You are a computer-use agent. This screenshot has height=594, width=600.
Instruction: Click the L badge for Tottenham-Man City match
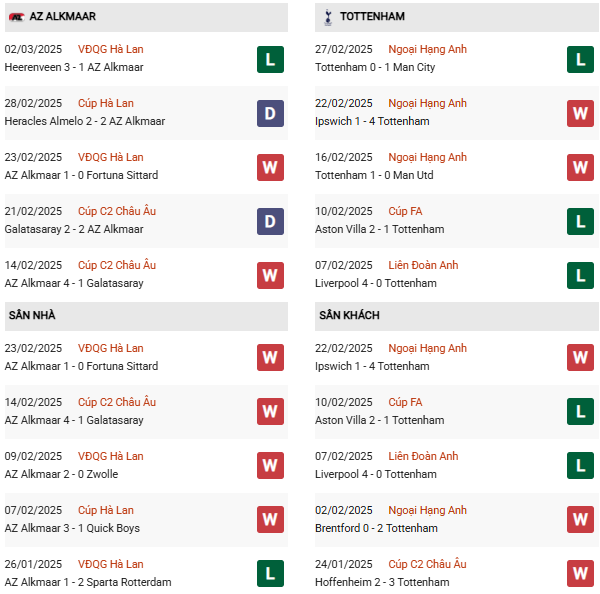[580, 59]
